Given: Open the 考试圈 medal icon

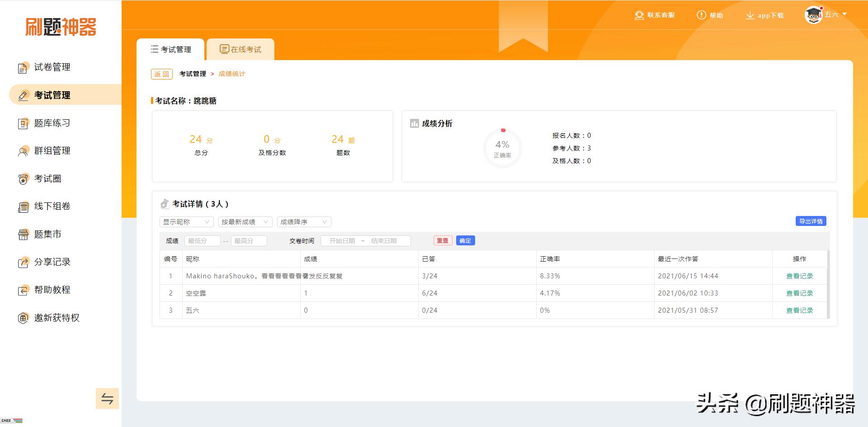Looking at the screenshot, I should coord(23,179).
